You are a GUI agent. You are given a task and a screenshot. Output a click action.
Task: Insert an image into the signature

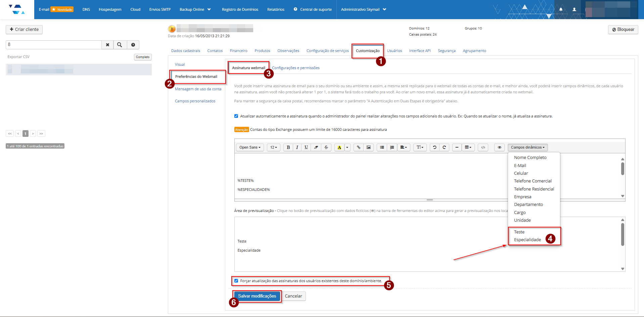tap(369, 147)
